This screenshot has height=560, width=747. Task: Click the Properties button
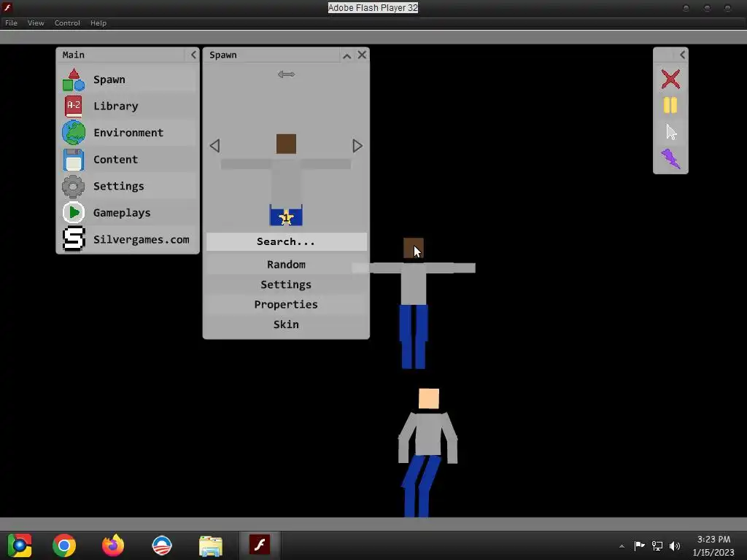click(286, 304)
